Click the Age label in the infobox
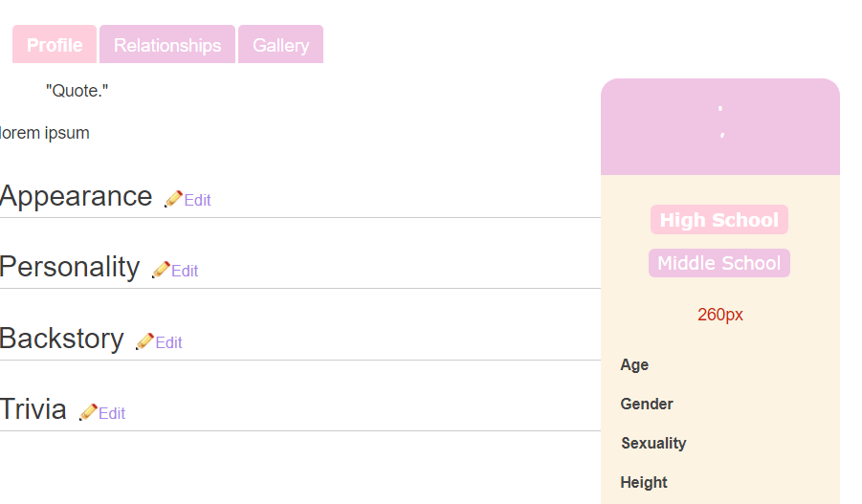The width and height of the screenshot is (862, 504). point(634,364)
